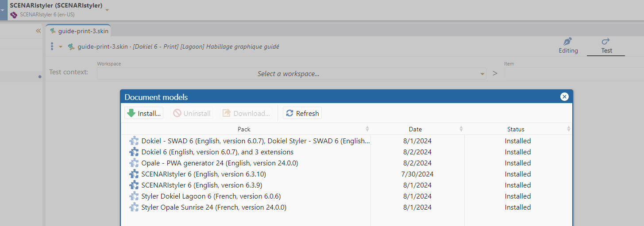Close the Document models dialog
Viewport: 644px width, 226px height.
pyautogui.click(x=564, y=97)
